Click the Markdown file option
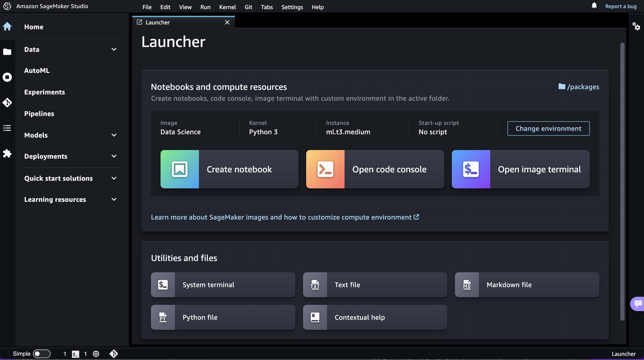Image resolution: width=644 pixels, height=360 pixels. click(x=527, y=285)
